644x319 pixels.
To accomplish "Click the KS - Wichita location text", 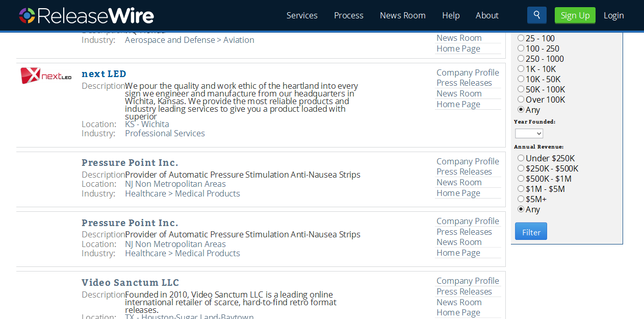I will 147,124.
